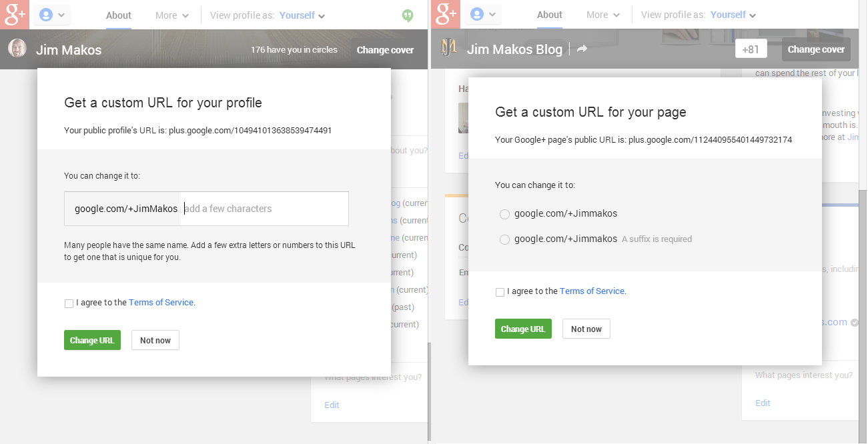Open the Hangouts icon in left window
868x444 pixels.
pyautogui.click(x=408, y=15)
